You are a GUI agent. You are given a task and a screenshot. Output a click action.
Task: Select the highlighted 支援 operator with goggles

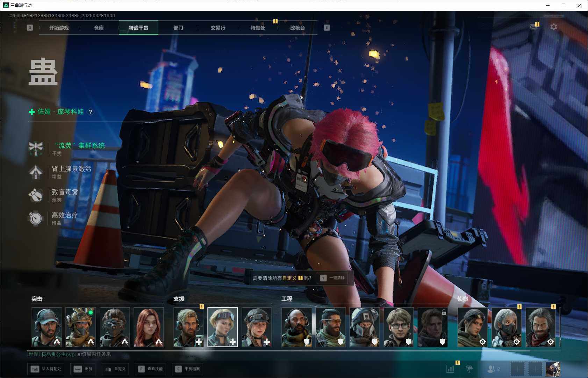tap(223, 327)
